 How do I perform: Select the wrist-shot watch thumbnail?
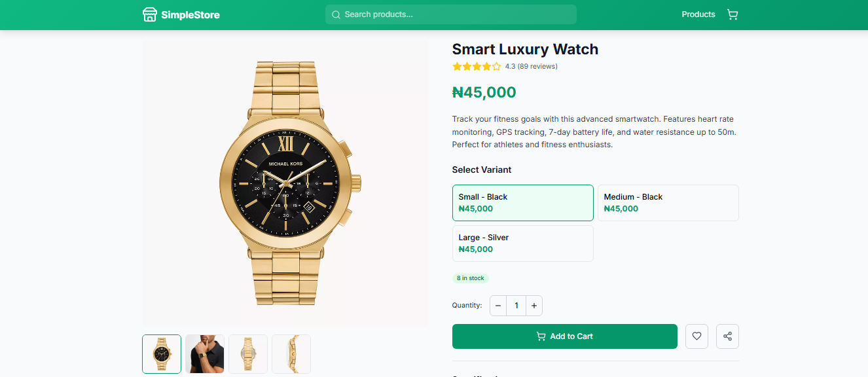205,353
